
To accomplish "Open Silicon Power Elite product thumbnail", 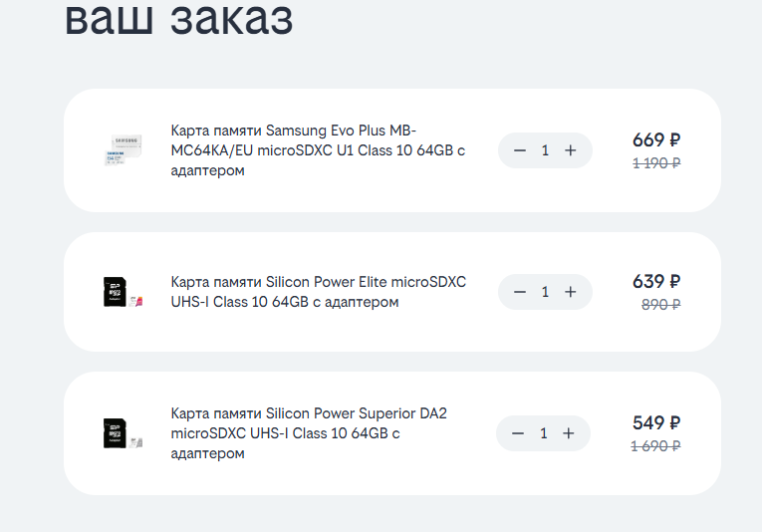I will coord(120,292).
